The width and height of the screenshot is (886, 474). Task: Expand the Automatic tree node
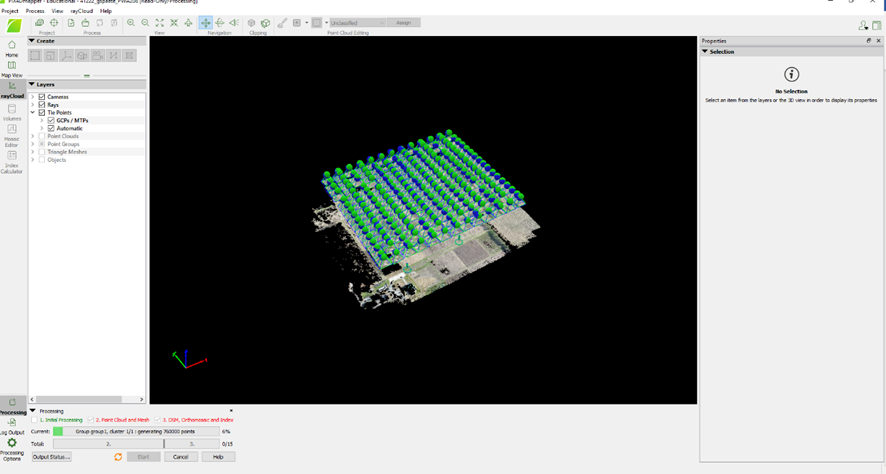(x=42, y=128)
